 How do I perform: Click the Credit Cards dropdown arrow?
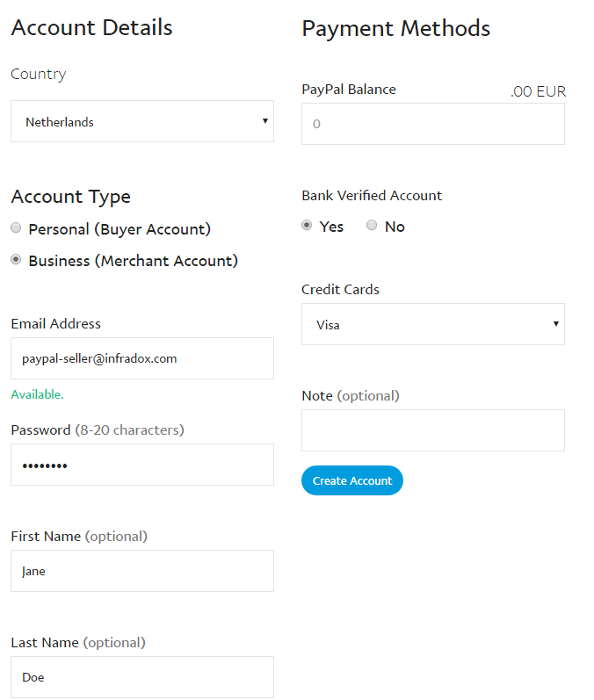pos(556,324)
